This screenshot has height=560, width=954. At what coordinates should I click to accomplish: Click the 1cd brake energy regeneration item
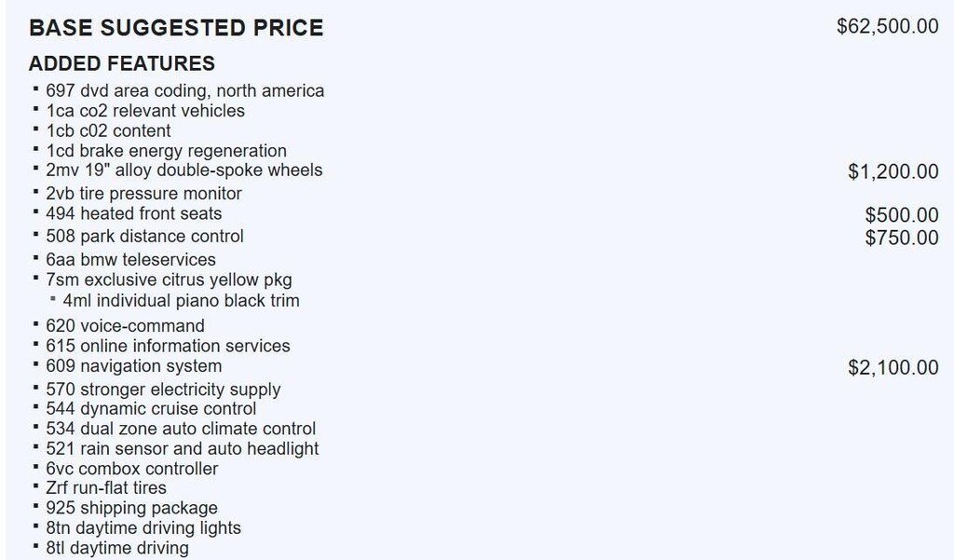(166, 151)
